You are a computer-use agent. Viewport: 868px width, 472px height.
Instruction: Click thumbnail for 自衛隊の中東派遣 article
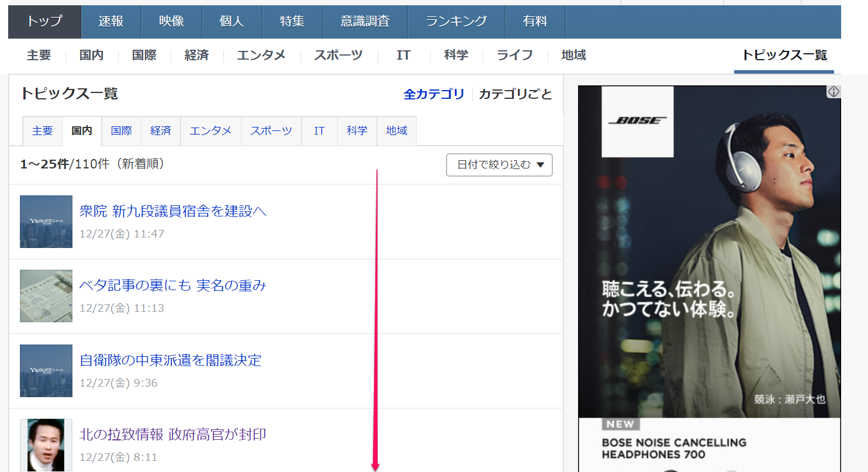46,371
